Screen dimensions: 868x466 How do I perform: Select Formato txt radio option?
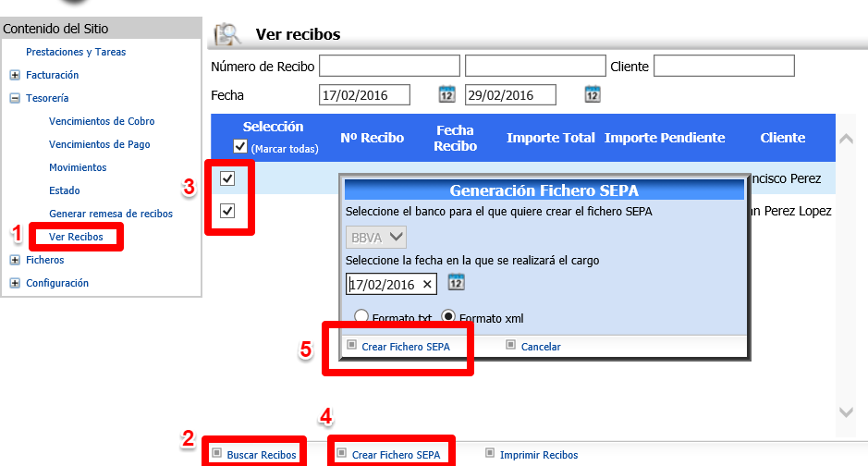pyautogui.click(x=361, y=316)
